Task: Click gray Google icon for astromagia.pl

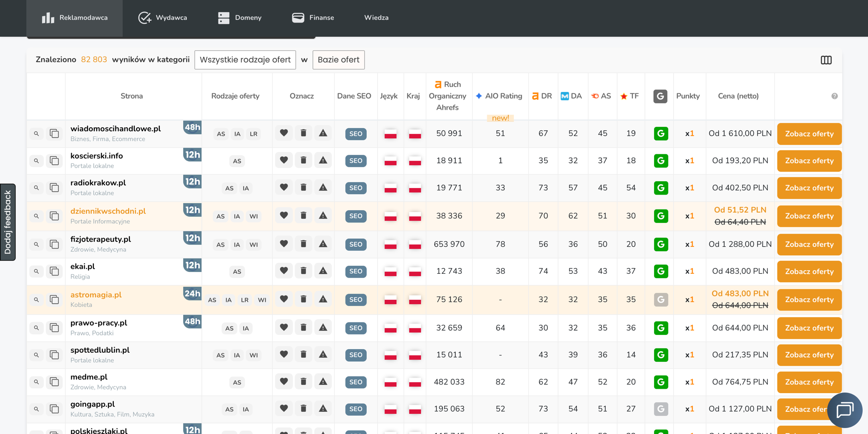Action: [x=661, y=299]
